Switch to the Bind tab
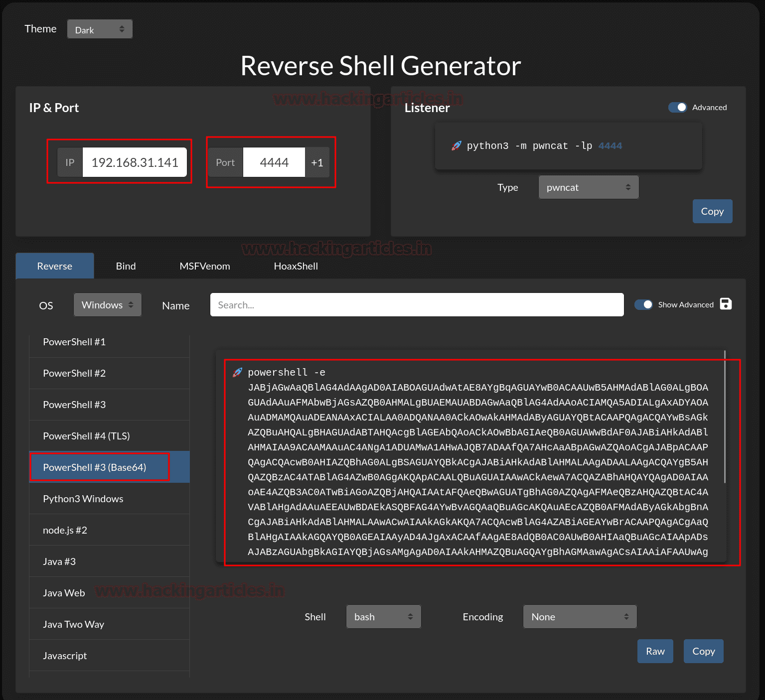 pyautogui.click(x=126, y=266)
